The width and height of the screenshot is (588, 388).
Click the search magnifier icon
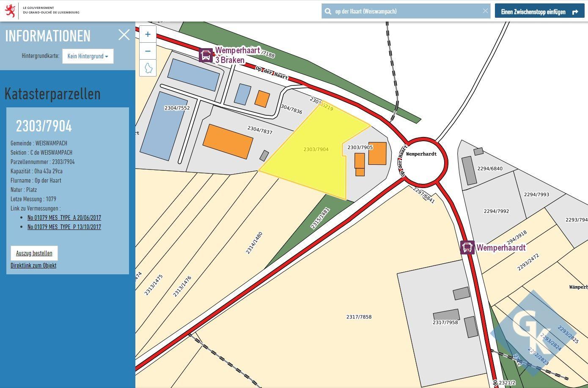coord(328,11)
